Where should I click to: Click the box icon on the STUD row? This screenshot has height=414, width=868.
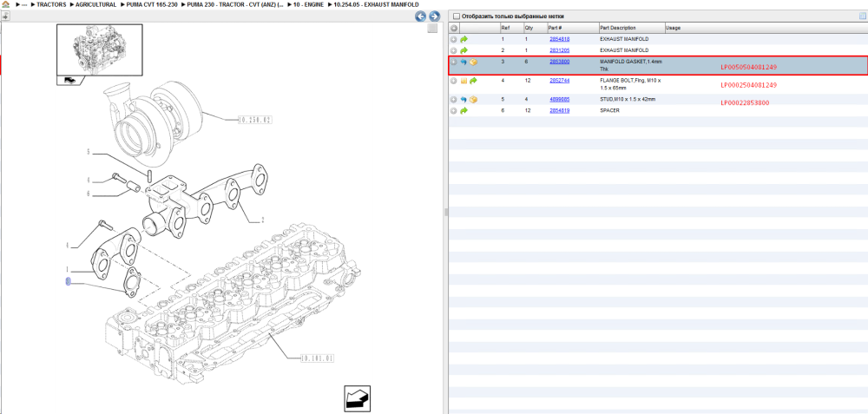[x=473, y=100]
